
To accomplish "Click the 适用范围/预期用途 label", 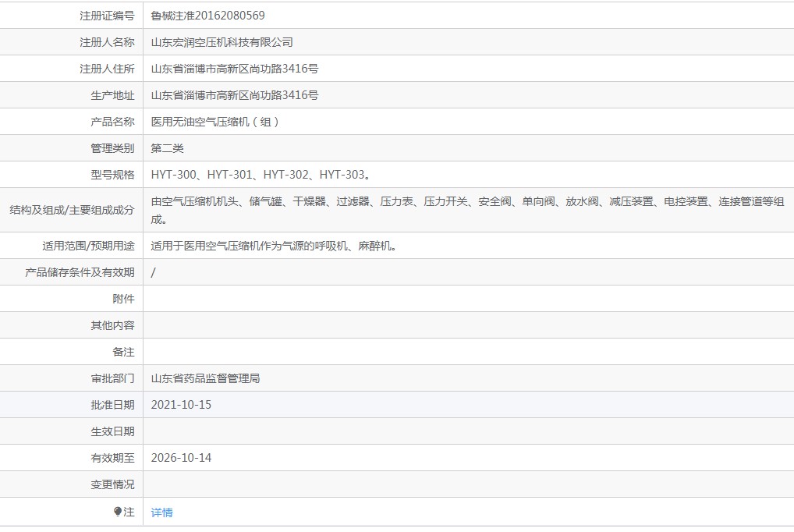I will tap(89, 246).
